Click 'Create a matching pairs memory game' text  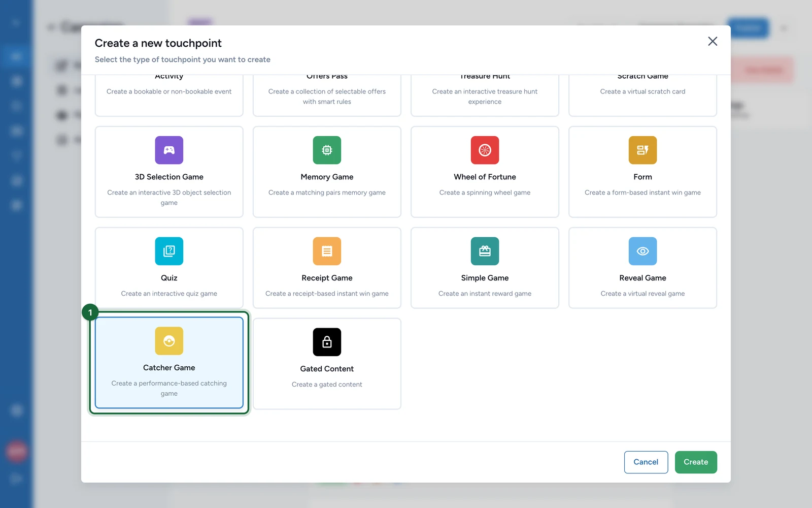(x=327, y=193)
